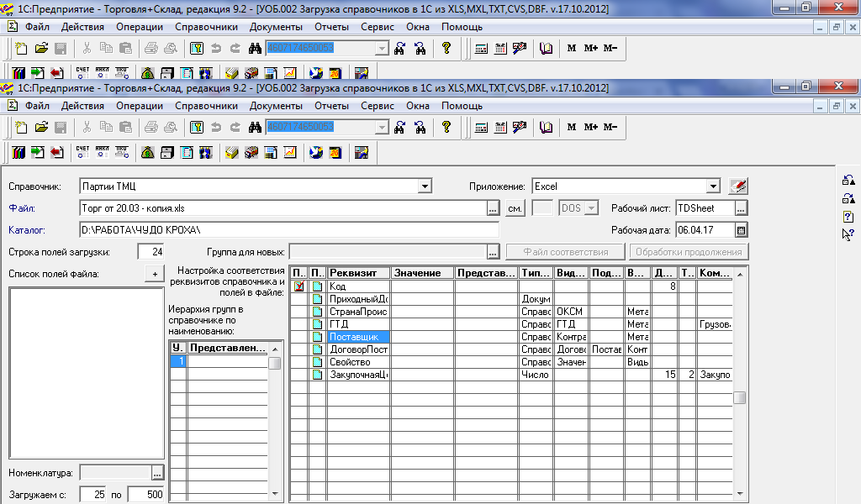This screenshot has height=504, width=861.
Task: Select the ГТД requisite cell
Action: coord(358,324)
